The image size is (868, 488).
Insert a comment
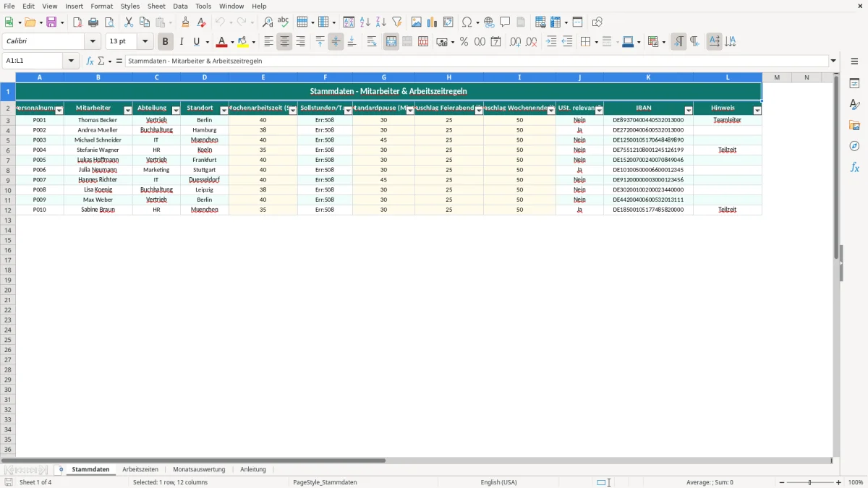(x=506, y=22)
